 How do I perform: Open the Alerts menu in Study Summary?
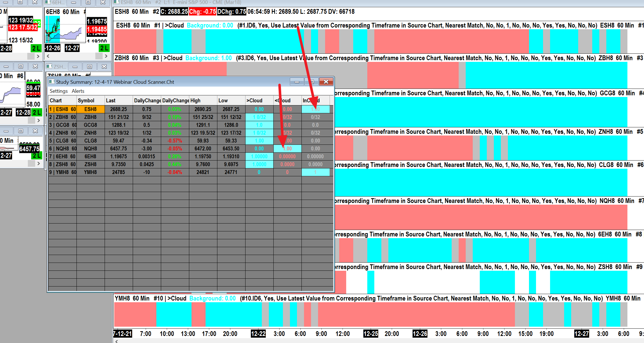(78, 91)
